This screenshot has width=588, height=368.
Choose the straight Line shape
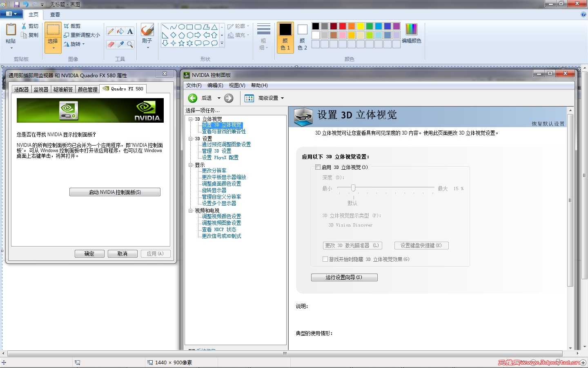tap(165, 27)
